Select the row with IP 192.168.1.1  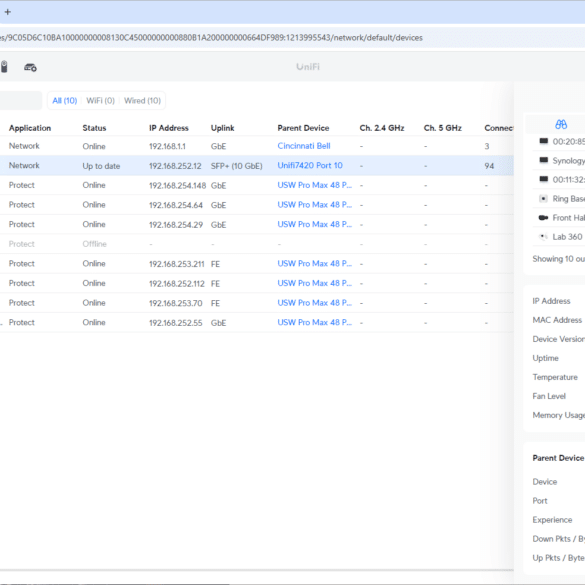coord(257,146)
